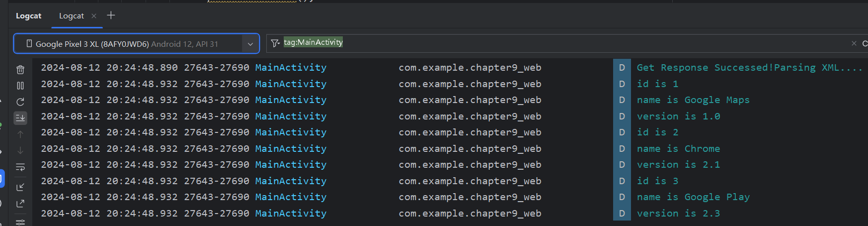Select the second Logcat tab
Screen dimensions: 868x226
(71, 16)
